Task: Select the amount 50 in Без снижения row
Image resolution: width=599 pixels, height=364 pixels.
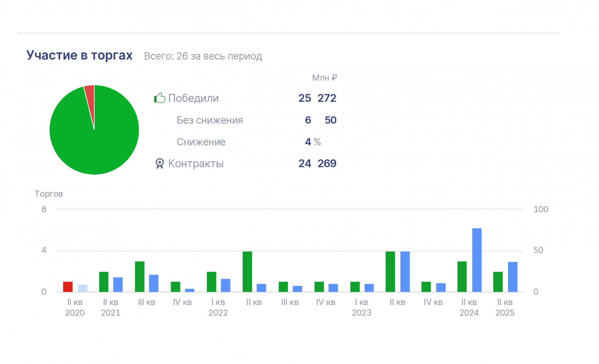Action: pos(331,120)
